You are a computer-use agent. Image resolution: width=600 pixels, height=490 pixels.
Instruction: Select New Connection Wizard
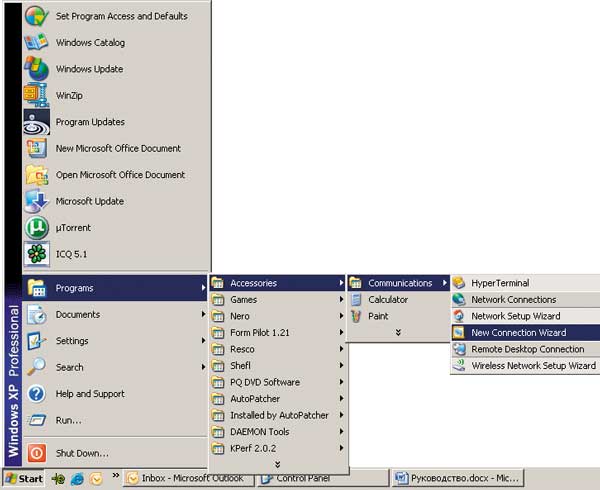[x=518, y=333]
